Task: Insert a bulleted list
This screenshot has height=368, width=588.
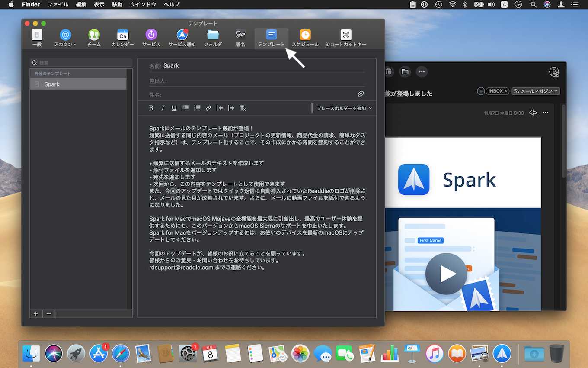Action: pos(185,108)
